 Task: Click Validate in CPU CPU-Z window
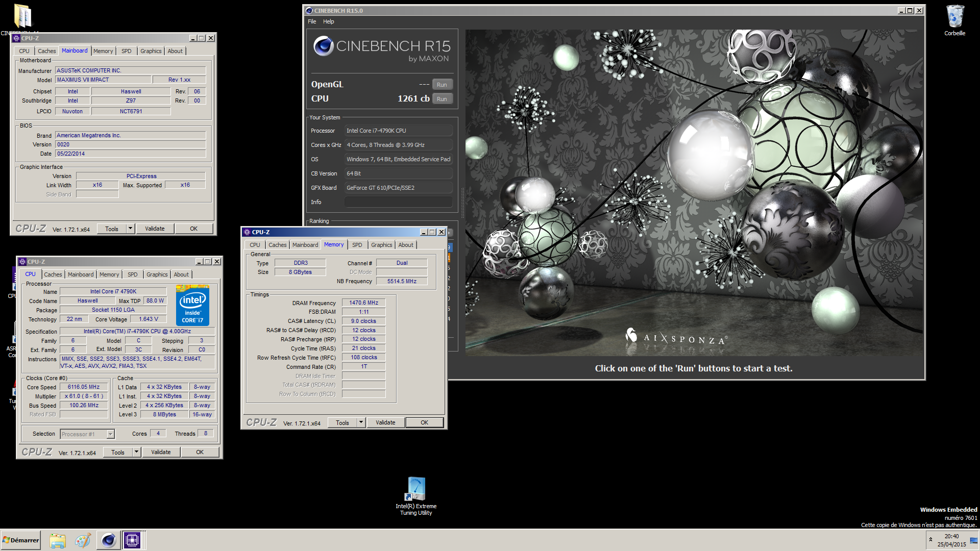(161, 452)
